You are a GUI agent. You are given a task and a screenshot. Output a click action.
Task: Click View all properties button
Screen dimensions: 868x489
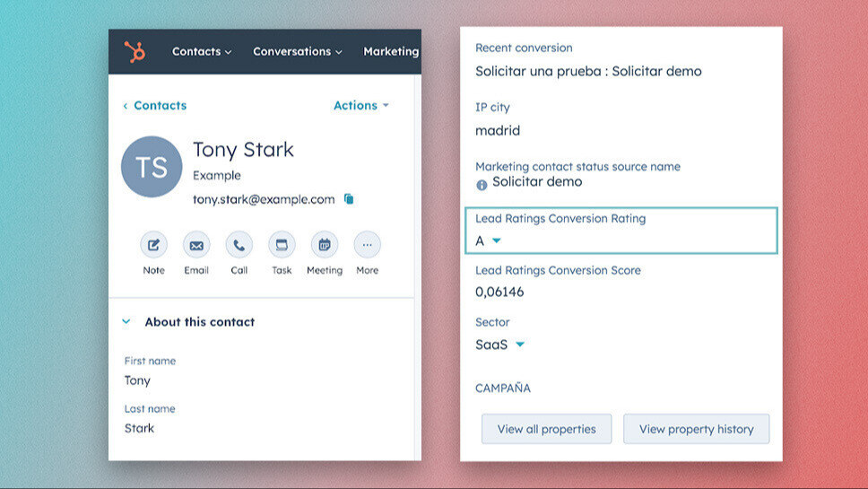[x=546, y=429]
